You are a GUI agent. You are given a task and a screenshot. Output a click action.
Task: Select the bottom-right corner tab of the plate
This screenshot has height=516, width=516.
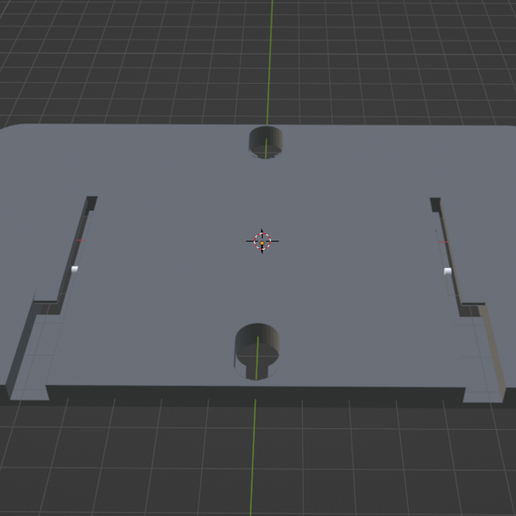click(x=484, y=395)
